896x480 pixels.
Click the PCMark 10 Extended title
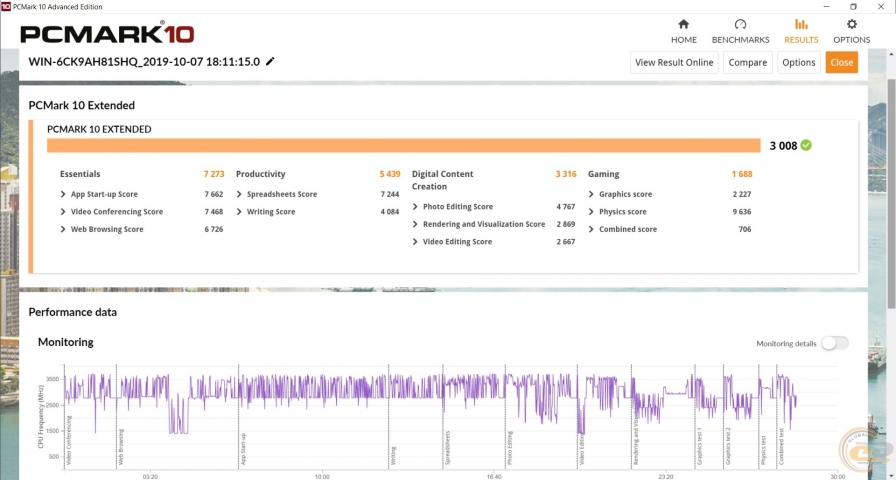click(x=82, y=105)
